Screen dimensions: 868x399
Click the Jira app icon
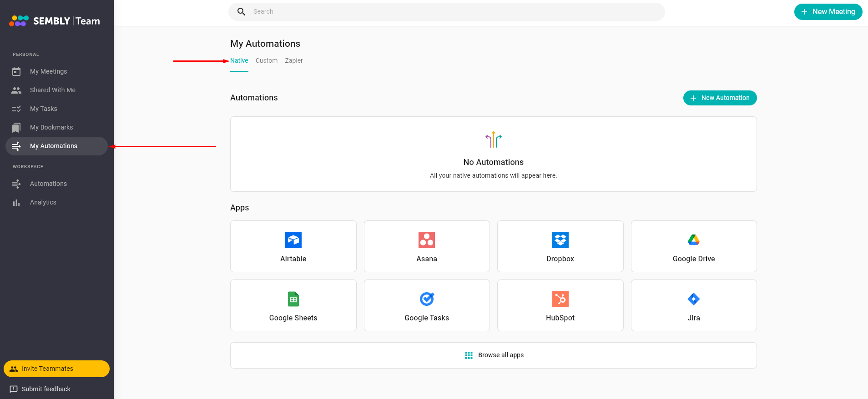694,299
